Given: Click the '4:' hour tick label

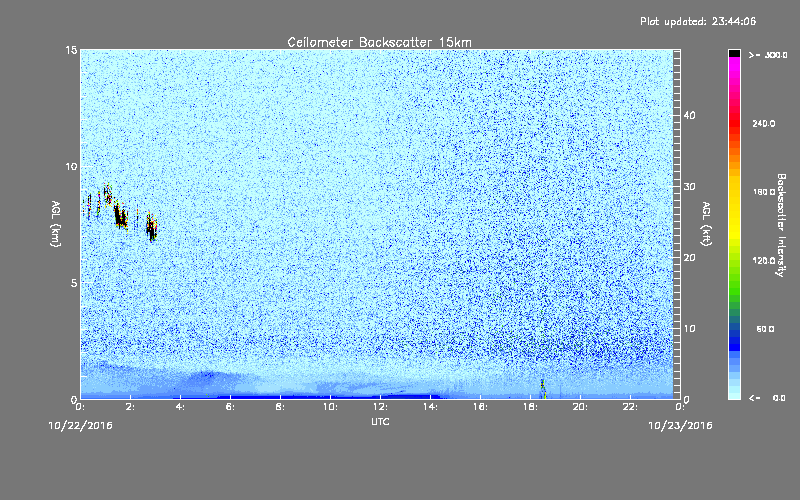Looking at the screenshot, I should click(x=181, y=407).
